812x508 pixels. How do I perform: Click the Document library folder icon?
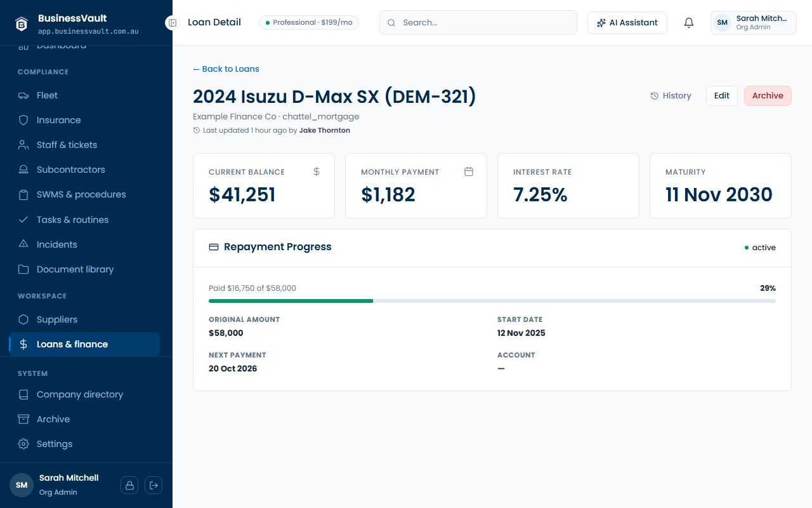[23, 269]
